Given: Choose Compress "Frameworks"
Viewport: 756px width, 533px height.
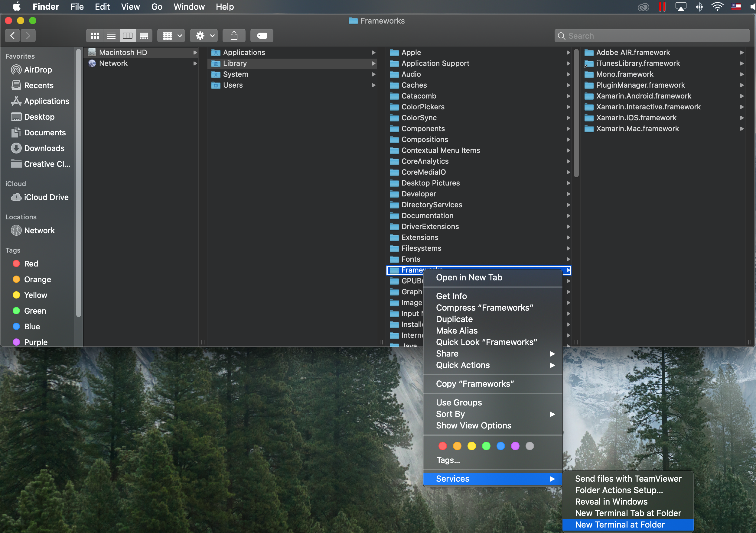Looking at the screenshot, I should pos(493,308).
